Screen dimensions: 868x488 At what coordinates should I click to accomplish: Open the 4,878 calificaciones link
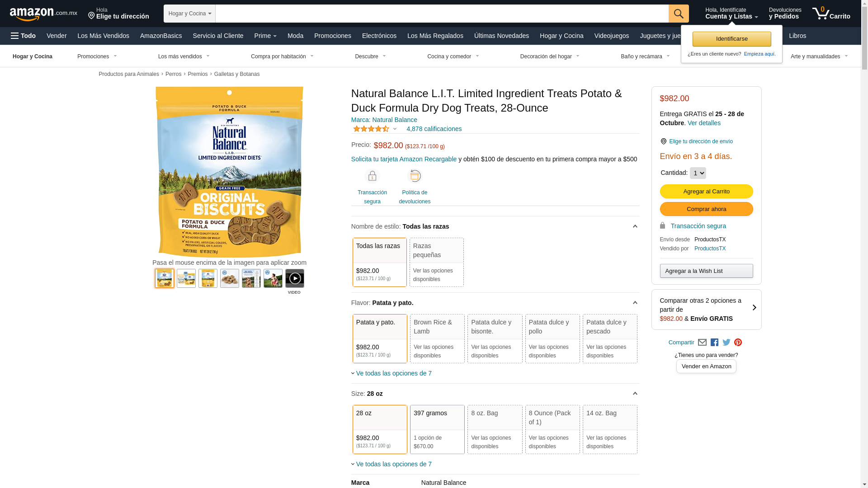434,129
